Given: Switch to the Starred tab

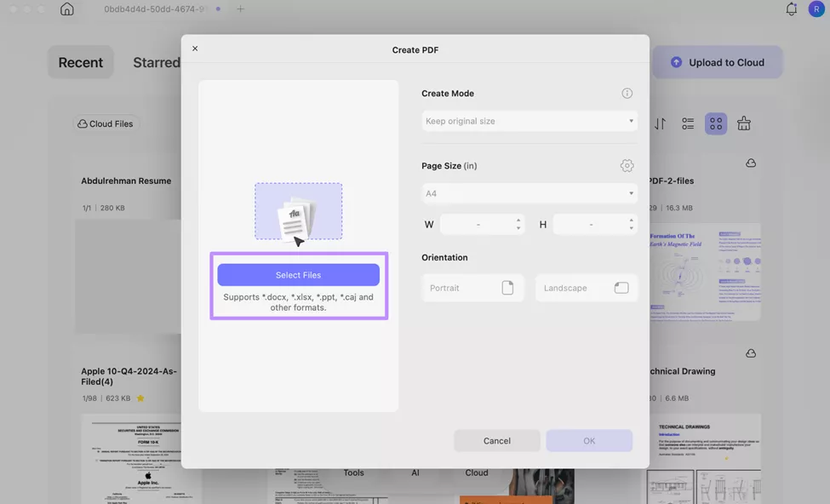Looking at the screenshot, I should 157,61.
